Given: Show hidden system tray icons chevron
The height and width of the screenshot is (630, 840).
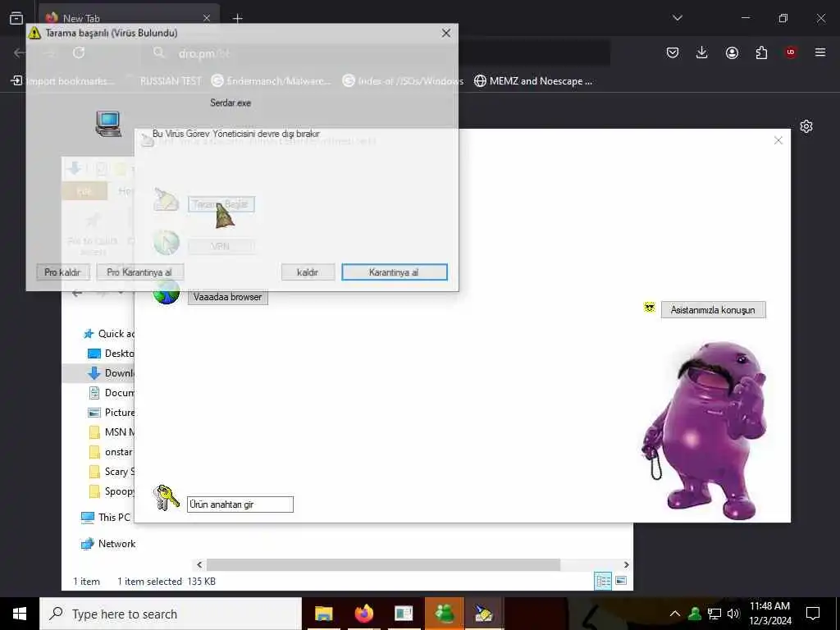Looking at the screenshot, I should pos(675,614).
